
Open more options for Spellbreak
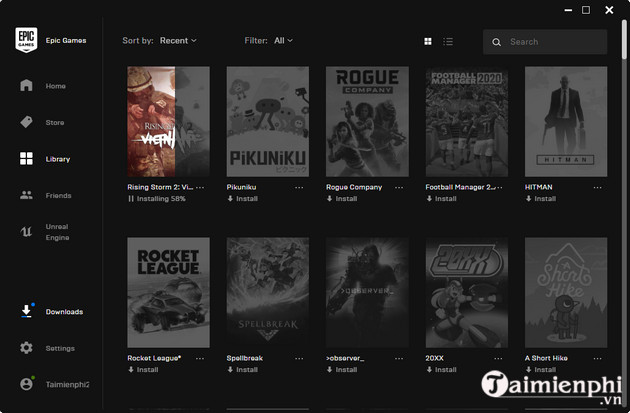(x=299, y=358)
